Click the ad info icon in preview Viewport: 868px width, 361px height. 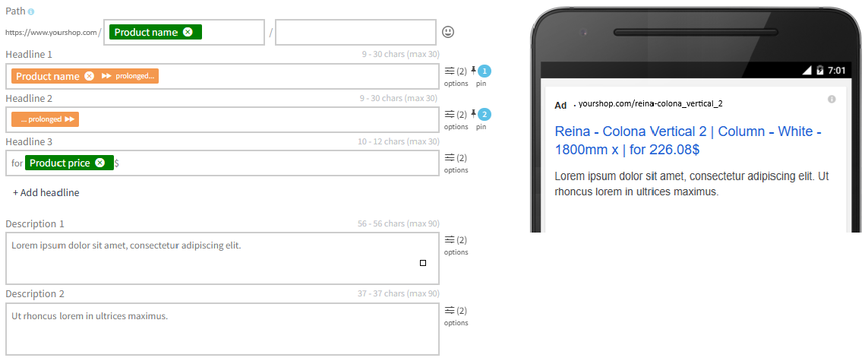pos(832,99)
